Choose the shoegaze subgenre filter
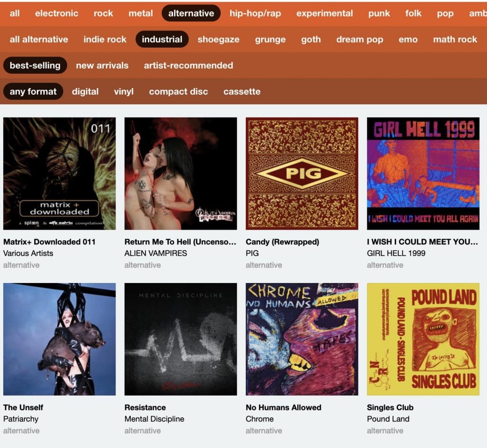487x448 pixels. click(x=219, y=39)
